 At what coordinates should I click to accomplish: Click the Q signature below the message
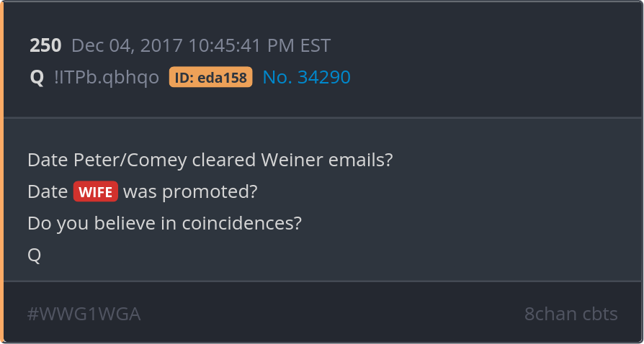pyautogui.click(x=34, y=255)
